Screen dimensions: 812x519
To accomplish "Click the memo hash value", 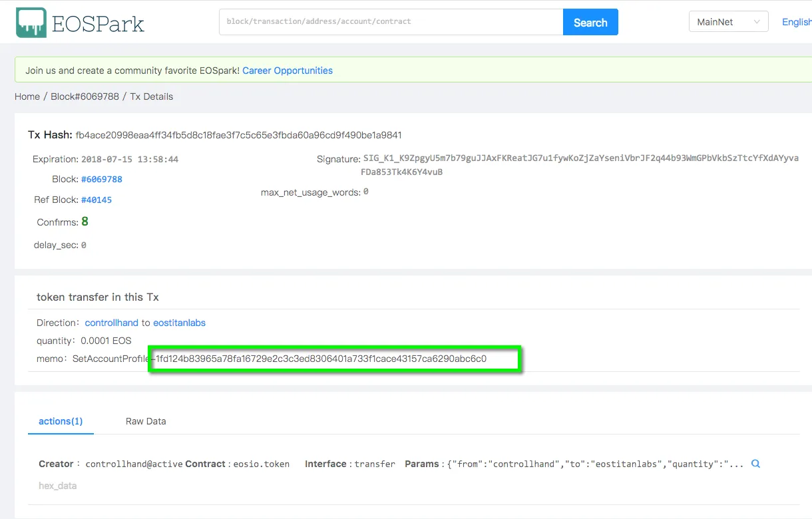I will pos(321,359).
